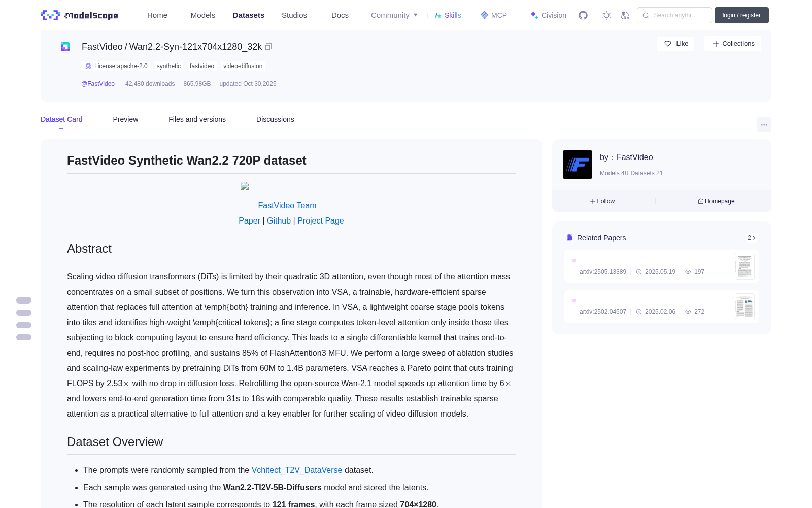Screen dimensions: 812x508
Task: Visit the FastVideo Homepage button
Action: (716, 201)
